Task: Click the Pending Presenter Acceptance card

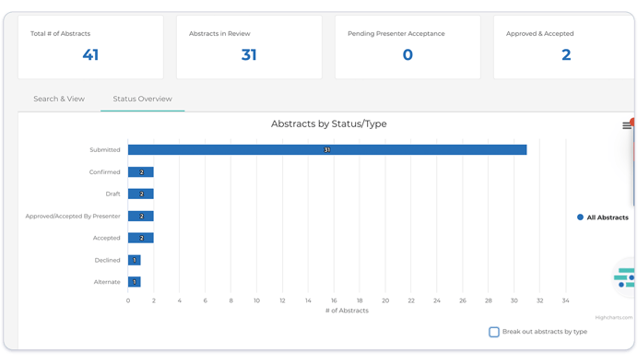Action: tap(408, 47)
